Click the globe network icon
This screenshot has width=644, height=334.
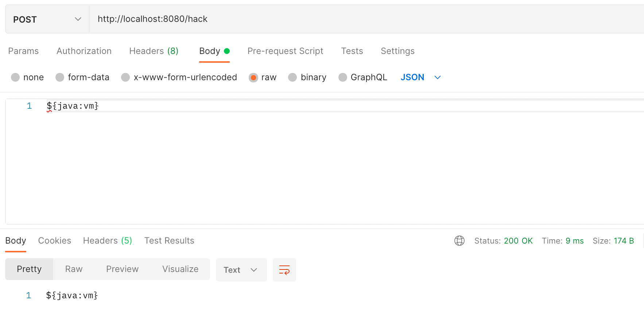tap(459, 241)
